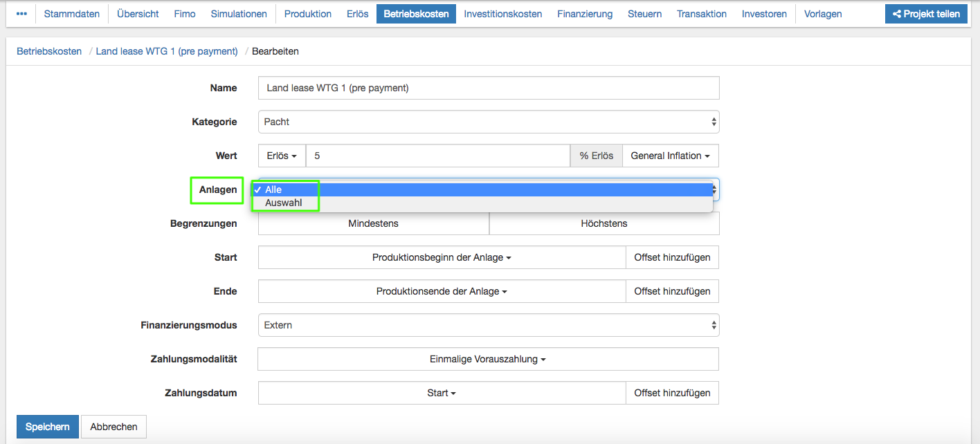Toggle the Mindestens limit button
Viewport: 980px width, 444px height.
(x=373, y=223)
